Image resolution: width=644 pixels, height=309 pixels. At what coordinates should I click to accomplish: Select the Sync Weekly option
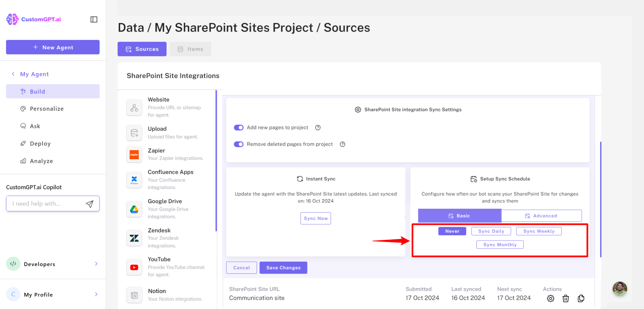(x=539, y=231)
